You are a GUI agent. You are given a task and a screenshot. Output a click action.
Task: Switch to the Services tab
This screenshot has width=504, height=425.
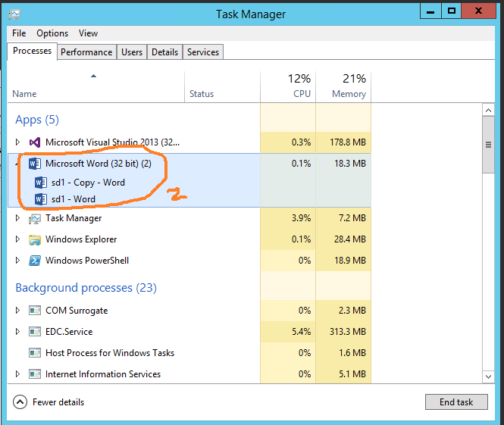tap(203, 52)
